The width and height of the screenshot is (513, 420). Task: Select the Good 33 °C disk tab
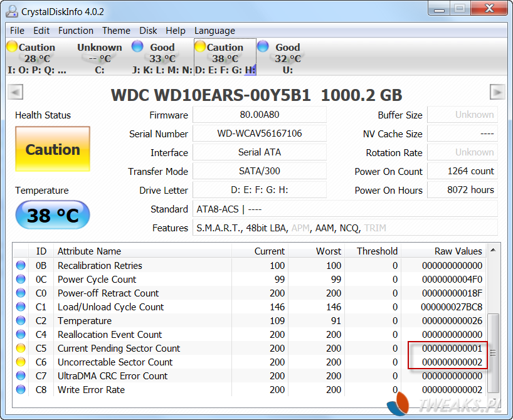click(162, 58)
